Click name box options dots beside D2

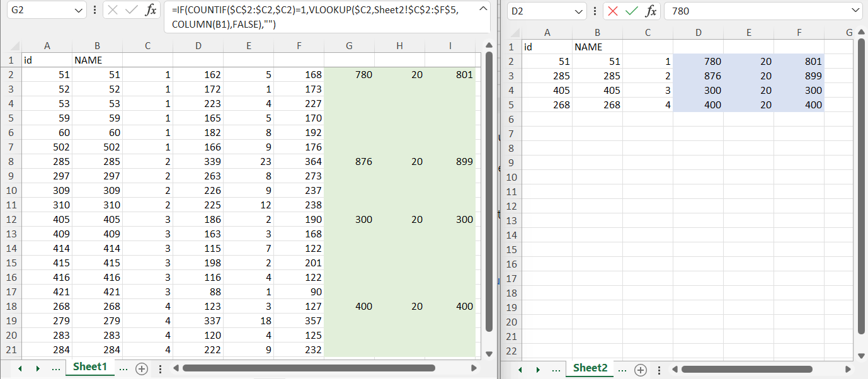pyautogui.click(x=595, y=11)
